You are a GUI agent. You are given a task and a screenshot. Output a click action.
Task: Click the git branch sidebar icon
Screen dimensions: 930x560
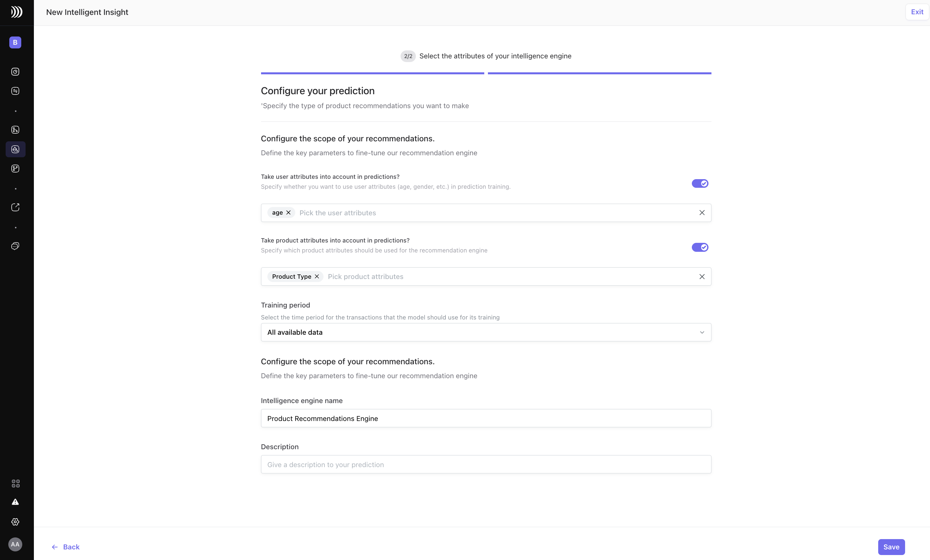coord(15,169)
